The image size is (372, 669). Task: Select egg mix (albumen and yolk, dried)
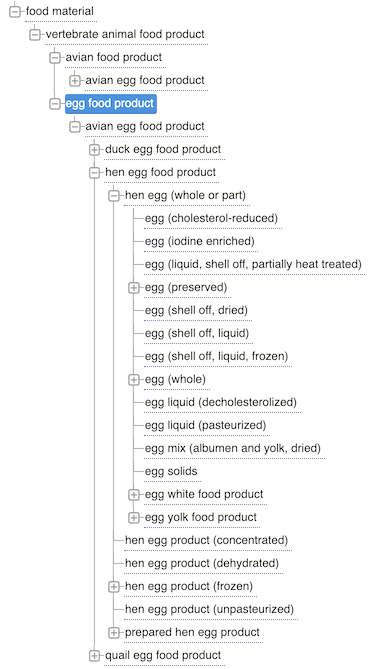pos(232,448)
